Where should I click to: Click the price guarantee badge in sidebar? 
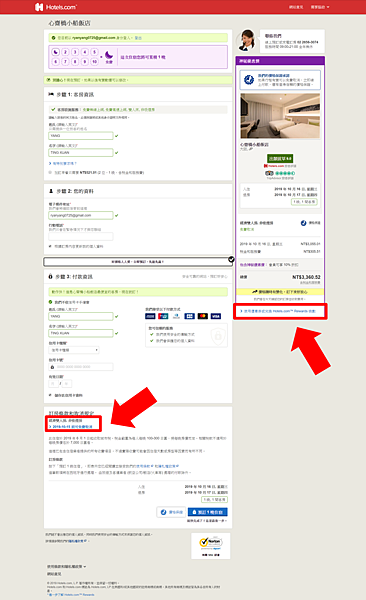(x=280, y=80)
